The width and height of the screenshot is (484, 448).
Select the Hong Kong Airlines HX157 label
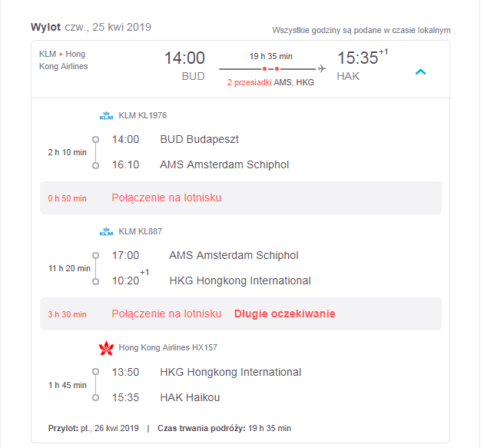tap(168, 347)
